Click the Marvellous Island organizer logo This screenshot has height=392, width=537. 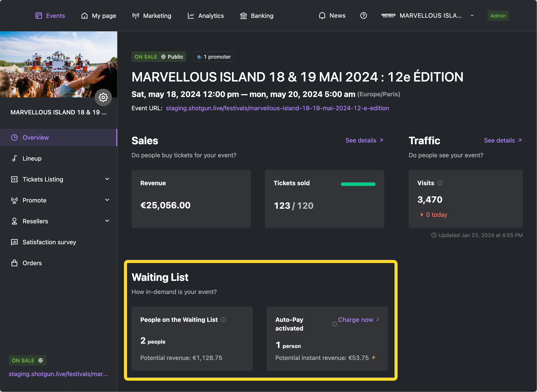click(388, 15)
